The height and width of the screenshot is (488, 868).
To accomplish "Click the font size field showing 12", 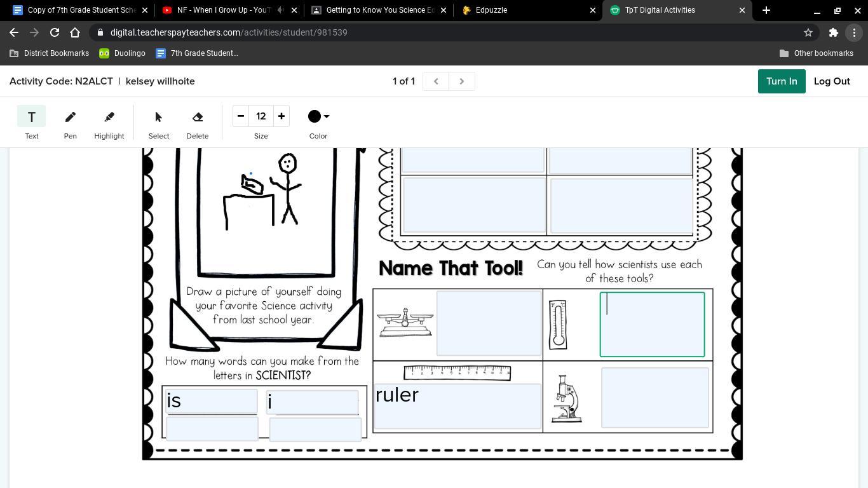I will 261,116.
